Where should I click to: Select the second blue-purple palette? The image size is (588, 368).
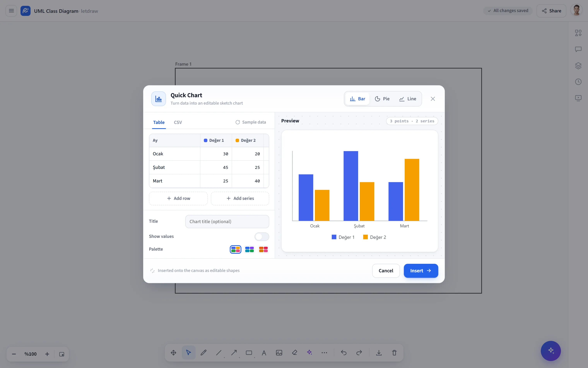250,249
